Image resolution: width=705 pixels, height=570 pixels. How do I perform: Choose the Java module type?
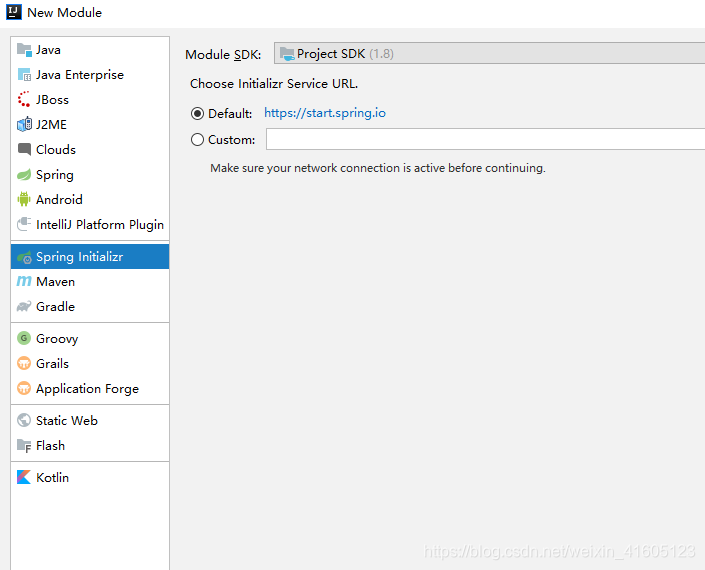coord(90,49)
